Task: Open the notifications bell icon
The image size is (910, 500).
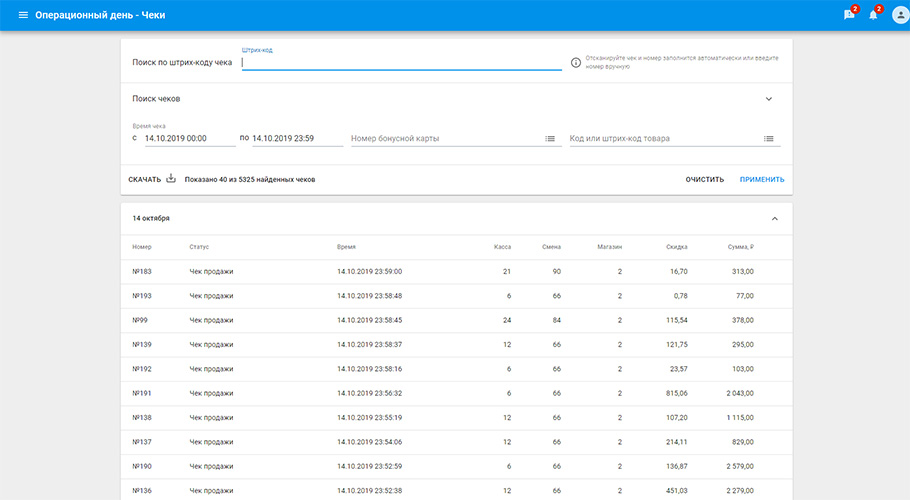Action: click(x=873, y=15)
